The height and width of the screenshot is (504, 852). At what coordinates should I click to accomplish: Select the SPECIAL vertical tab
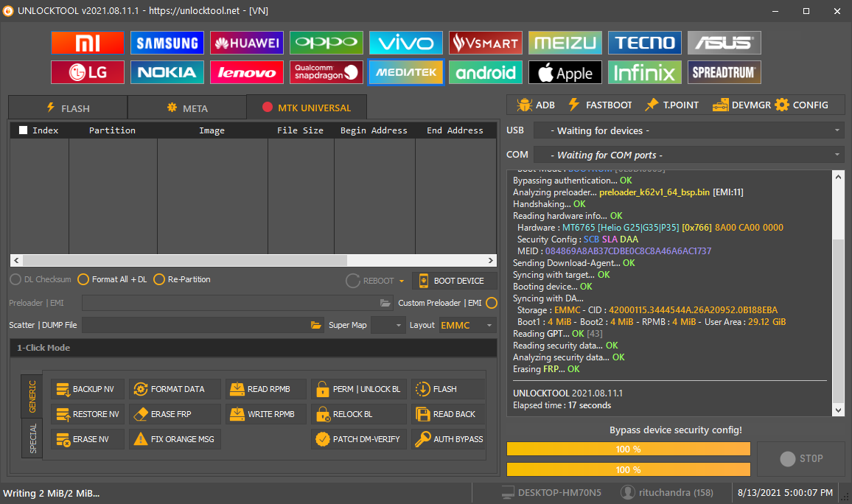pyautogui.click(x=32, y=438)
